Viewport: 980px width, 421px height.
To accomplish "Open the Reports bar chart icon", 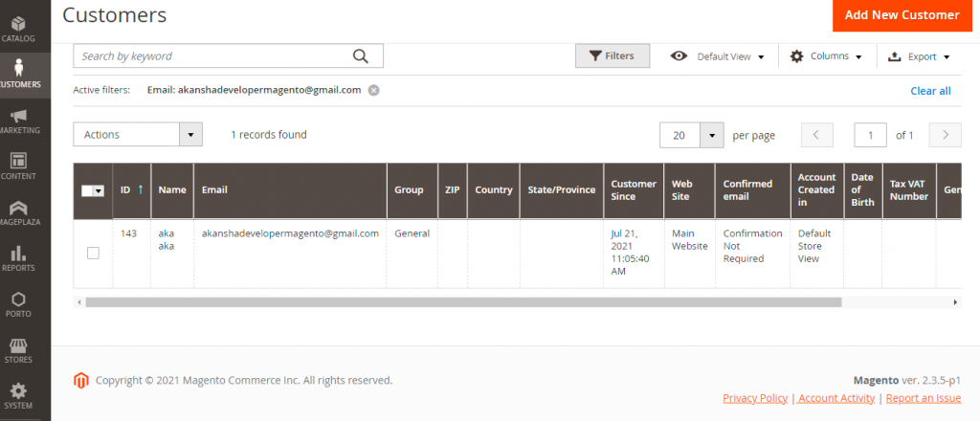I will 18,256.
